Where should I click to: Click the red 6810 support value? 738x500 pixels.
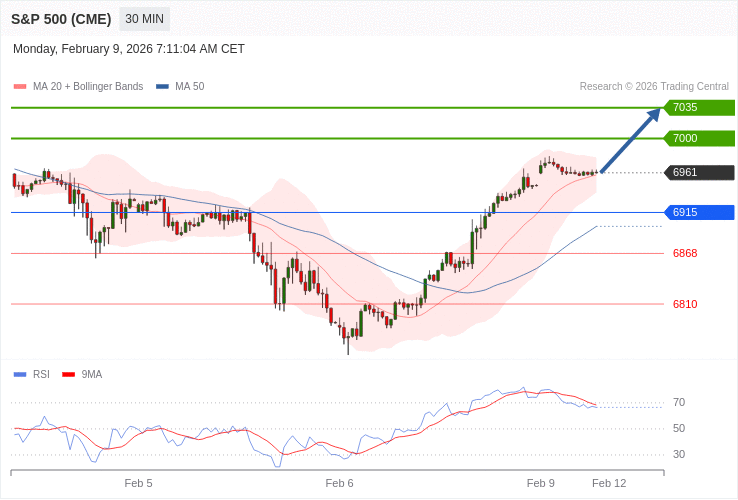coord(685,304)
